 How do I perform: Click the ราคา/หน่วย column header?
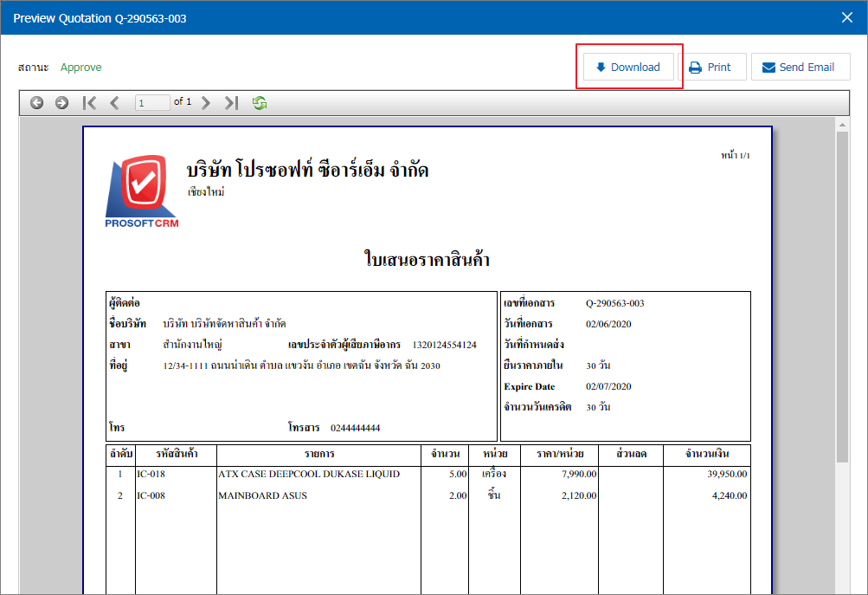tap(560, 454)
